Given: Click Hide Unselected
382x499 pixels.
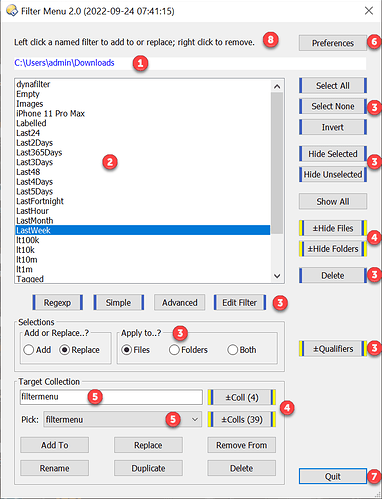Looking at the screenshot, I should [x=333, y=174].
